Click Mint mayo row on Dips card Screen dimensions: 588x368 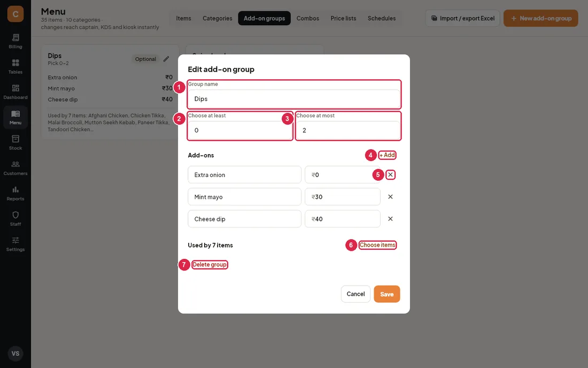click(110, 89)
